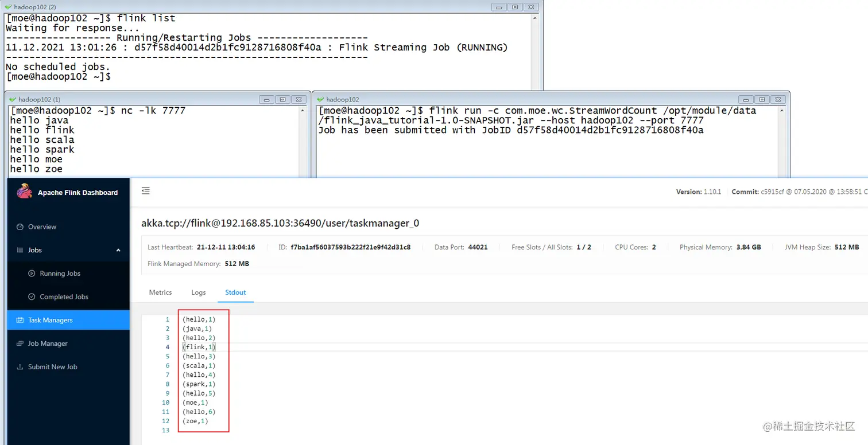Screen dimensions: 868x445
Task: Click stdout line (java,1)
Action: pyautogui.click(x=197, y=329)
